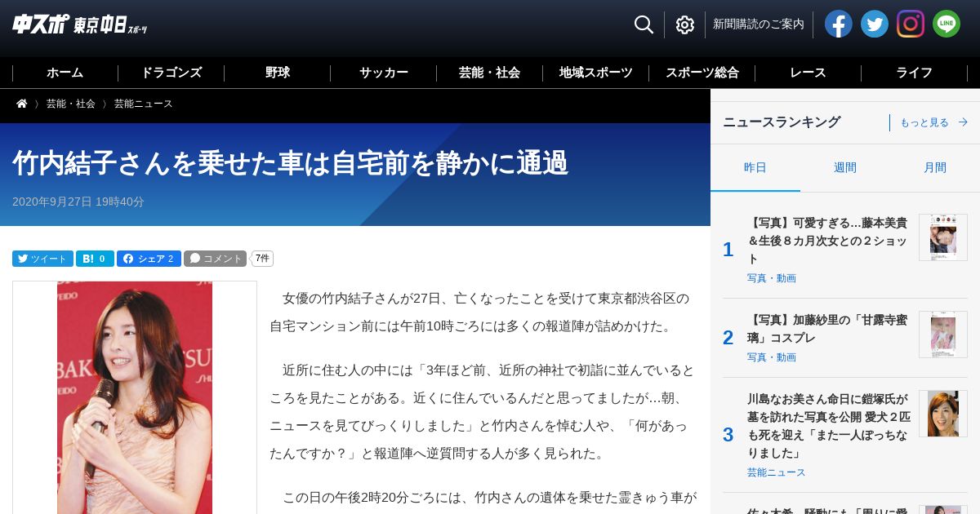Viewport: 980px width, 514px height.
Task: Open the ライフ menu item
Action: point(915,73)
